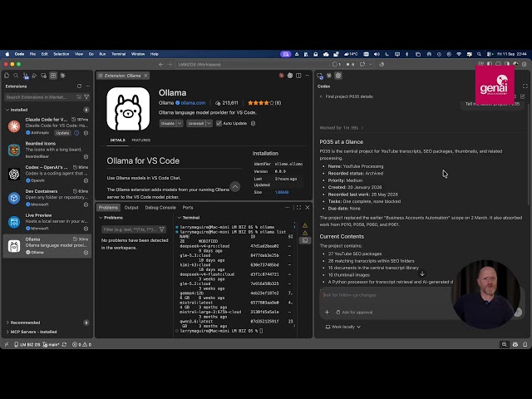Click the main branch in status bar
The height and width of the screenshot is (399, 532).
click(52, 344)
